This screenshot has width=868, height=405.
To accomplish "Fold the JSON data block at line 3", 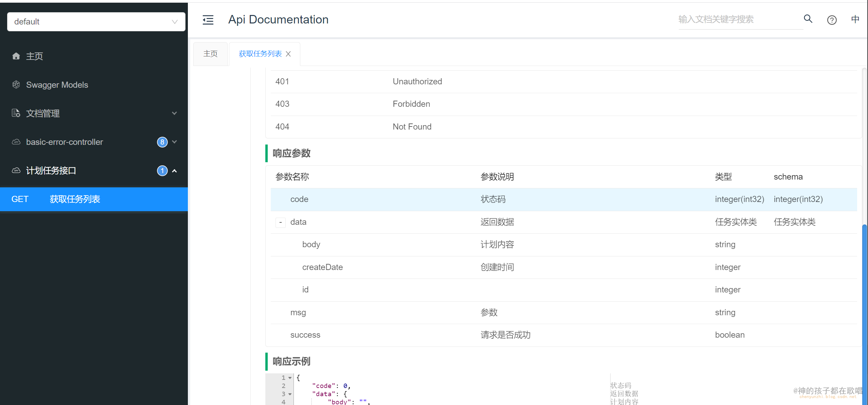I will (290, 394).
